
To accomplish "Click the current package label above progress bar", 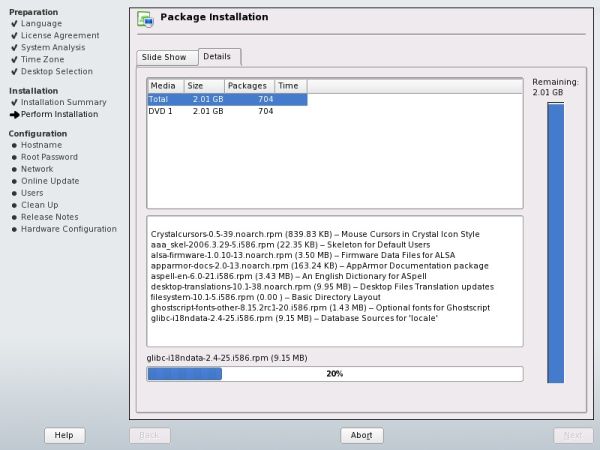I will pos(227,358).
